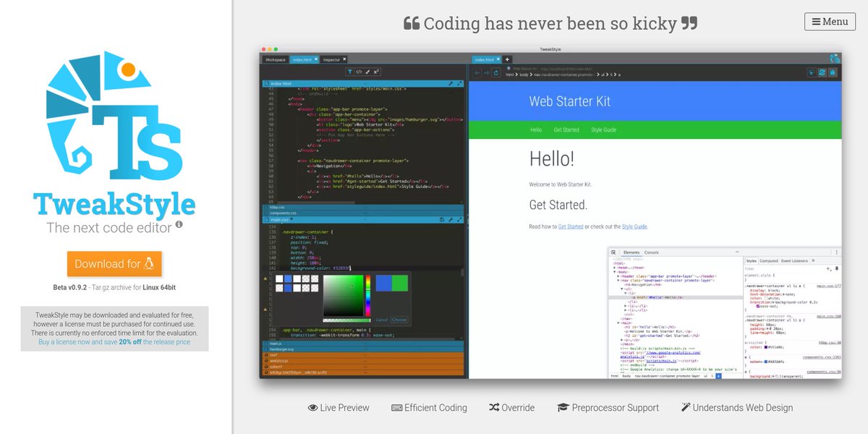The height and width of the screenshot is (434, 868).
Task: Click the info icon beside 'The next code editor'
Action: pyautogui.click(x=179, y=225)
